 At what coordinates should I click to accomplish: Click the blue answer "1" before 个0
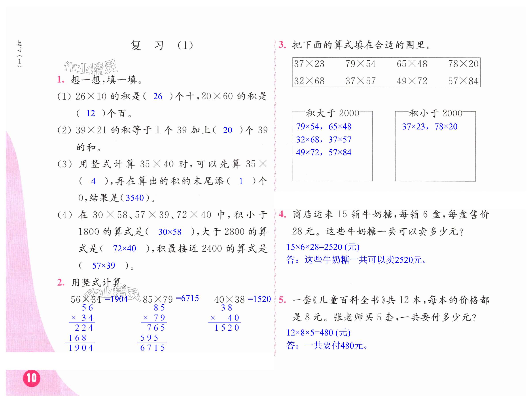coord(241,181)
